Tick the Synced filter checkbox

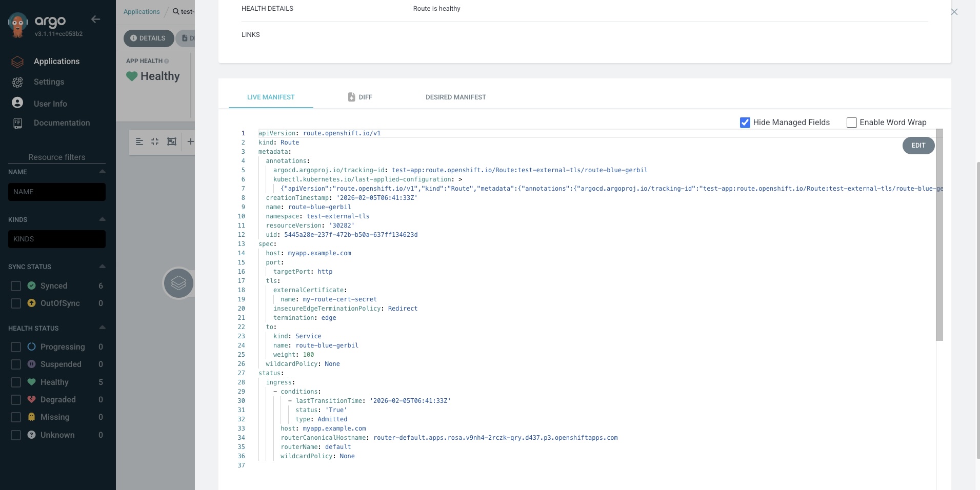pos(16,286)
